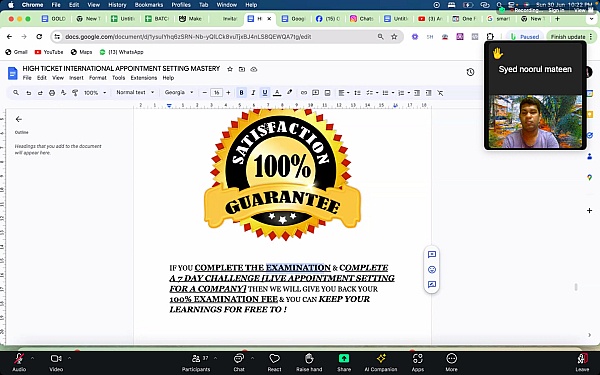Star the document

coord(230,69)
